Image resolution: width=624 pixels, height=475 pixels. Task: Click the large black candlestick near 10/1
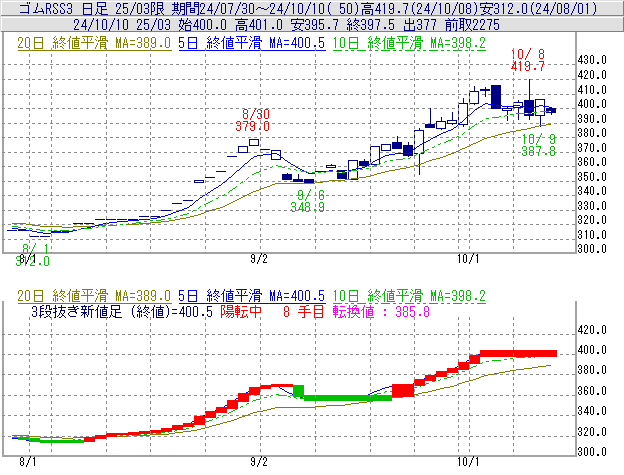pyautogui.click(x=496, y=97)
